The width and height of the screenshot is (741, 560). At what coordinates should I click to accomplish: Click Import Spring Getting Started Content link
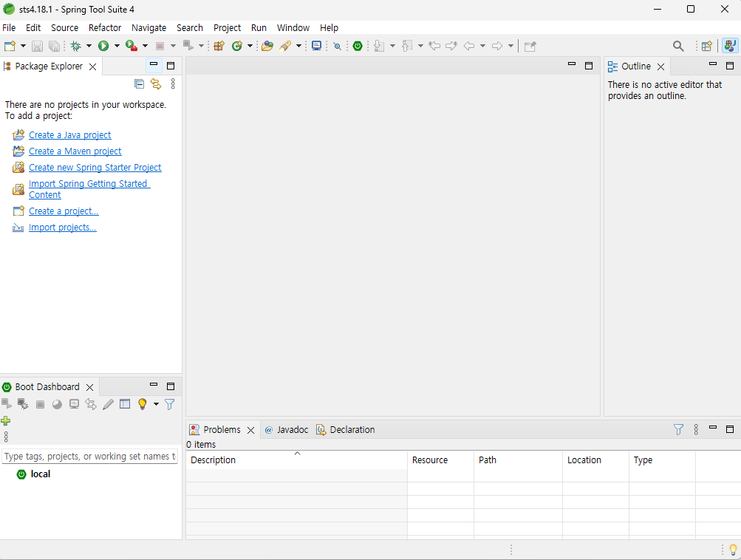(x=89, y=189)
